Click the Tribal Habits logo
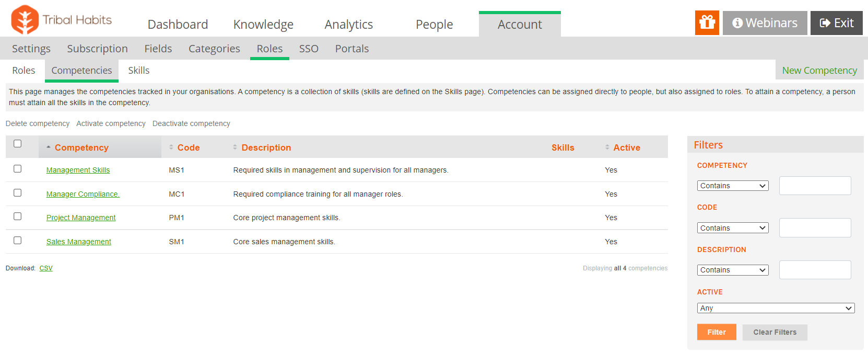The width and height of the screenshot is (868, 353). (62, 20)
